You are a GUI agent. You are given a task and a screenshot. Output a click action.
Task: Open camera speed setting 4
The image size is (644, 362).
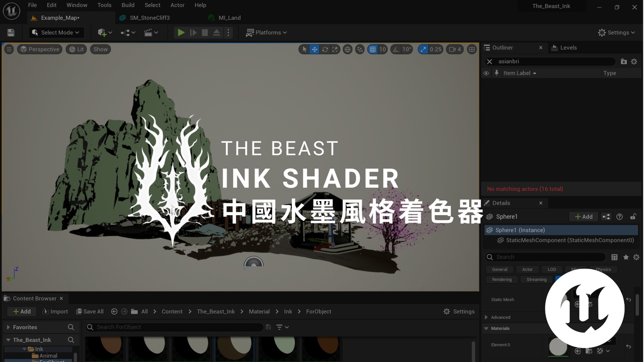tap(455, 49)
